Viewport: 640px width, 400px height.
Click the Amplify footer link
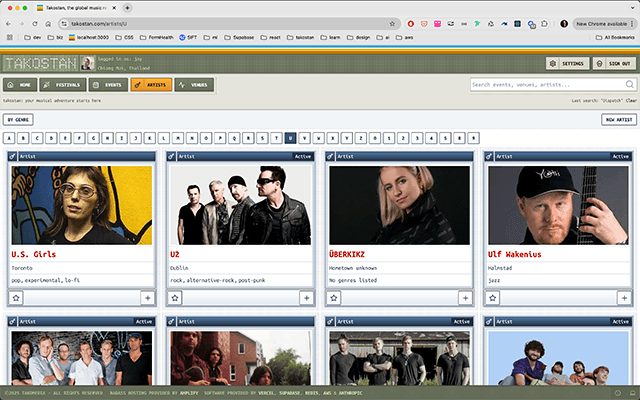point(189,393)
